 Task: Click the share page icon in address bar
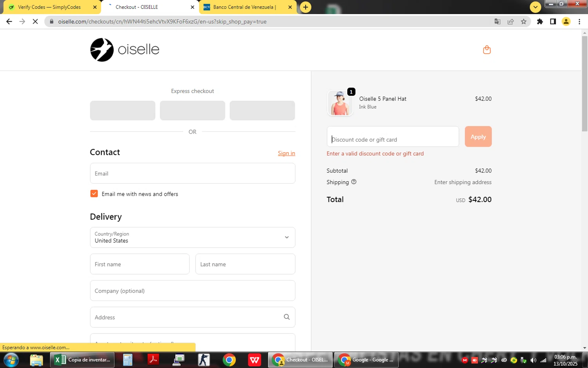point(510,22)
